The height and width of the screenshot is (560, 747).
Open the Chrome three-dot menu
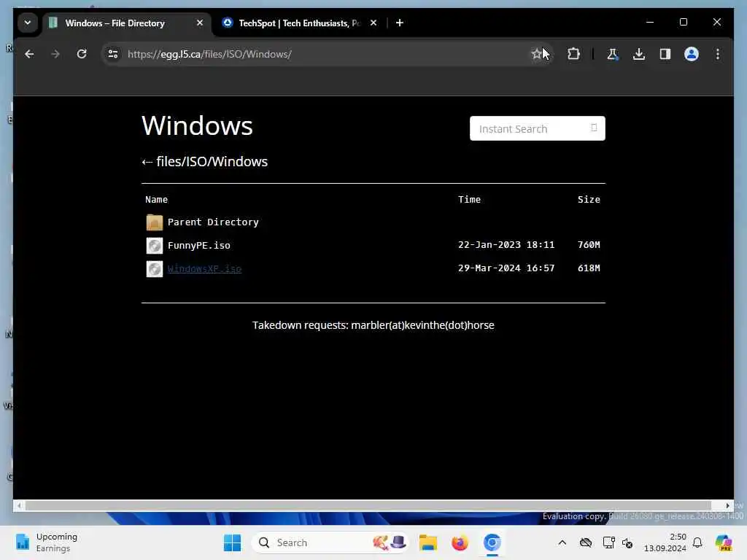[718, 54]
